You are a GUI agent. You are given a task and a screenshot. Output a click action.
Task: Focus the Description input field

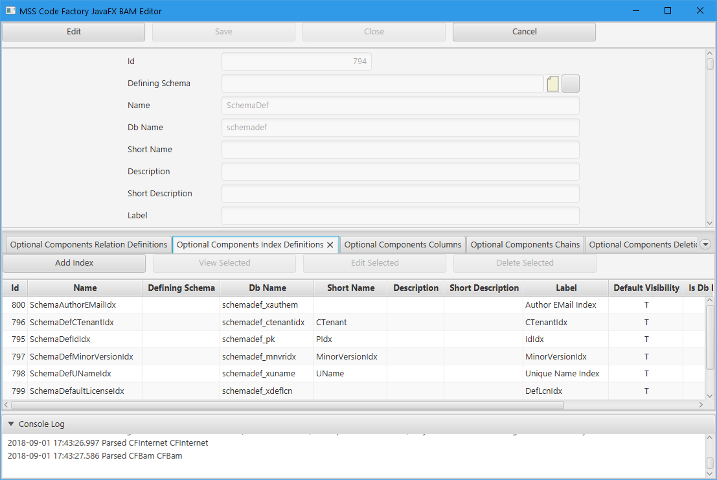(x=400, y=172)
